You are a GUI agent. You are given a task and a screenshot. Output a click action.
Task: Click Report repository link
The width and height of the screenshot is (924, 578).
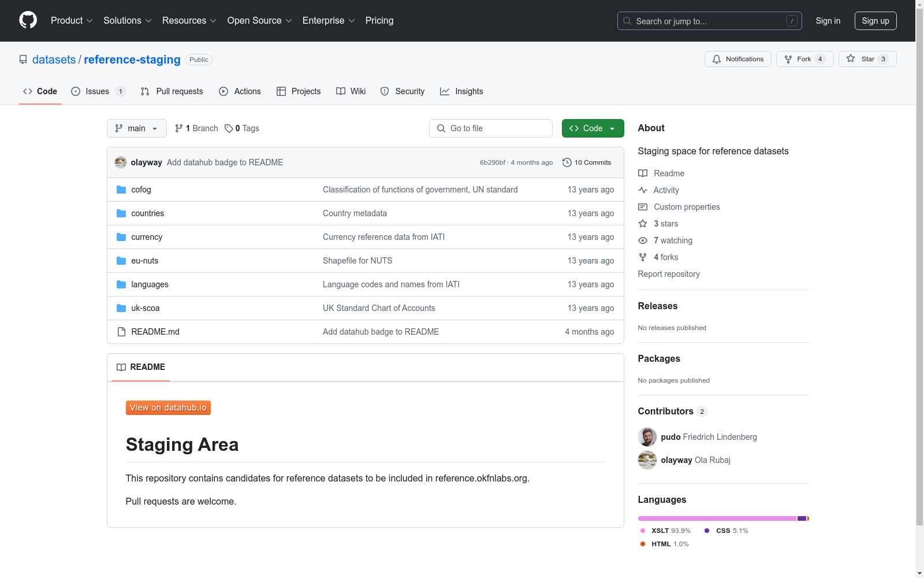pos(669,274)
